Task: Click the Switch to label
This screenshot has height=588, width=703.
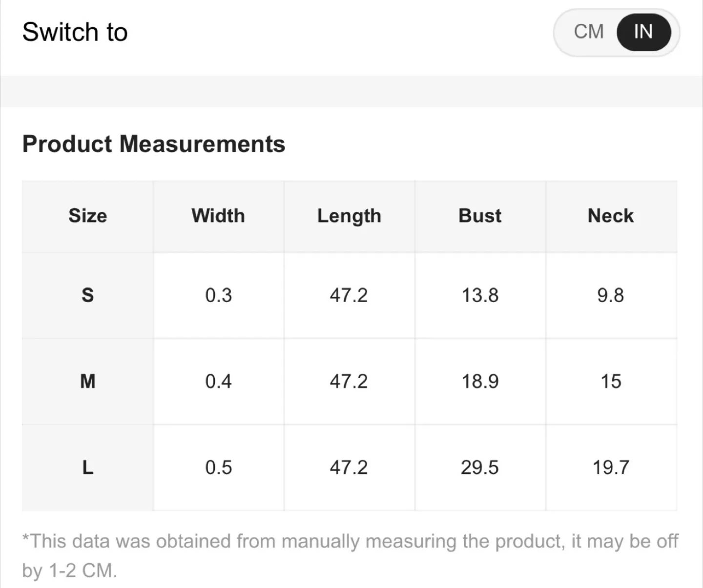Action: 75,32
